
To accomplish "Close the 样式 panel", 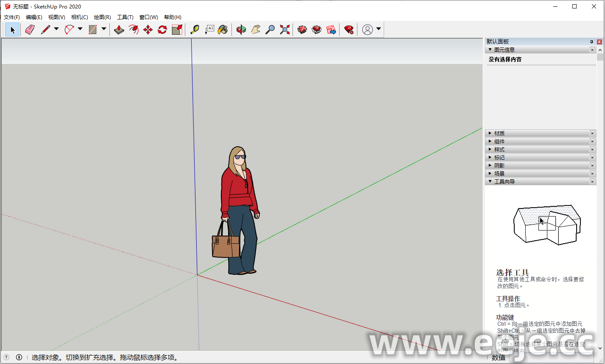I will (x=592, y=150).
